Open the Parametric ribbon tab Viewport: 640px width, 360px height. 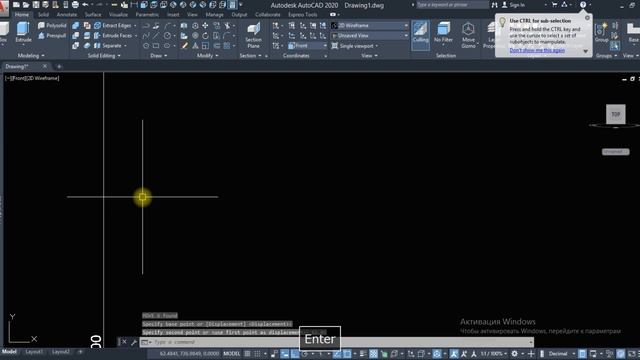pos(147,15)
